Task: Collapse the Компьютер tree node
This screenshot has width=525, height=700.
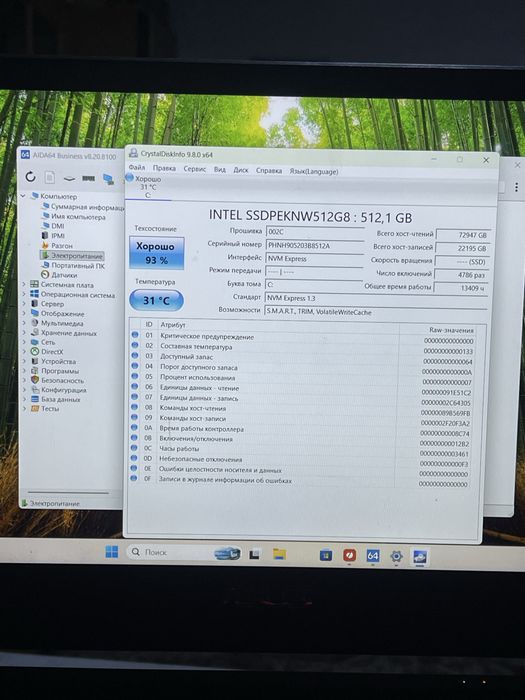Action: pyautogui.click(x=23, y=196)
